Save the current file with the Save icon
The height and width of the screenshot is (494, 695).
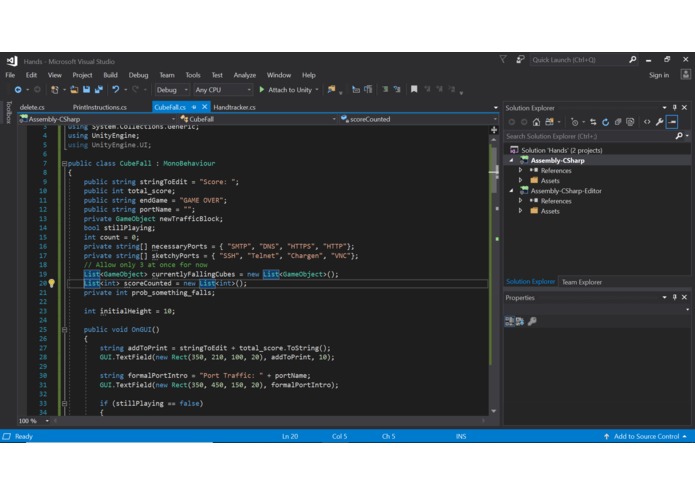(x=86, y=90)
